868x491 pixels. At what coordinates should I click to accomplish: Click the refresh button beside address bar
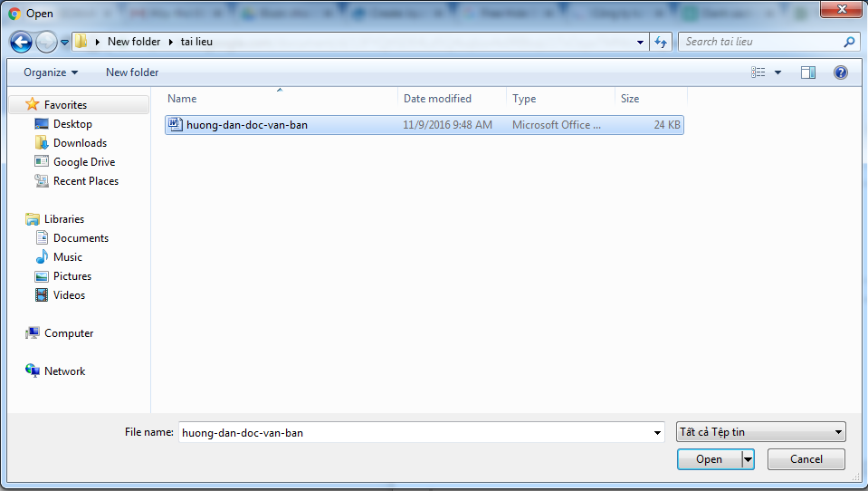click(661, 42)
